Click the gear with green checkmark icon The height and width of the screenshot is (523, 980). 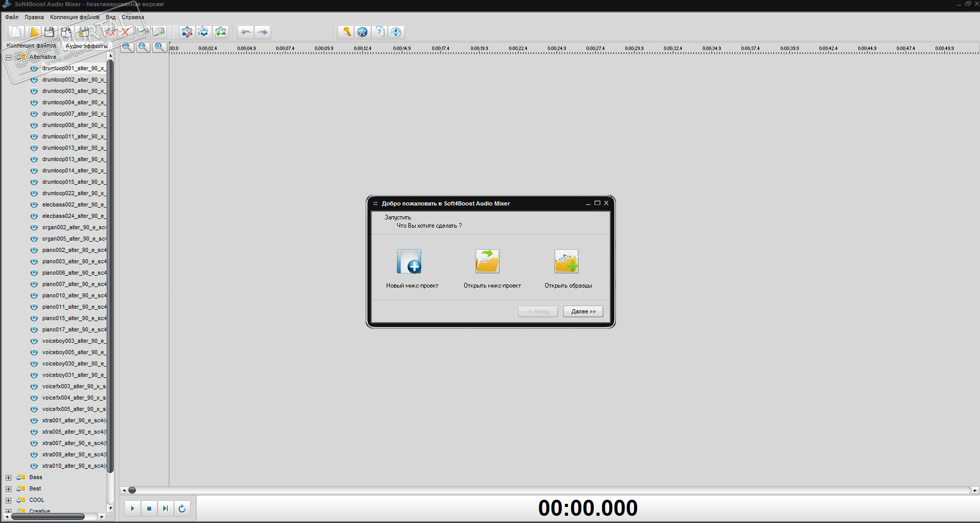pos(220,32)
